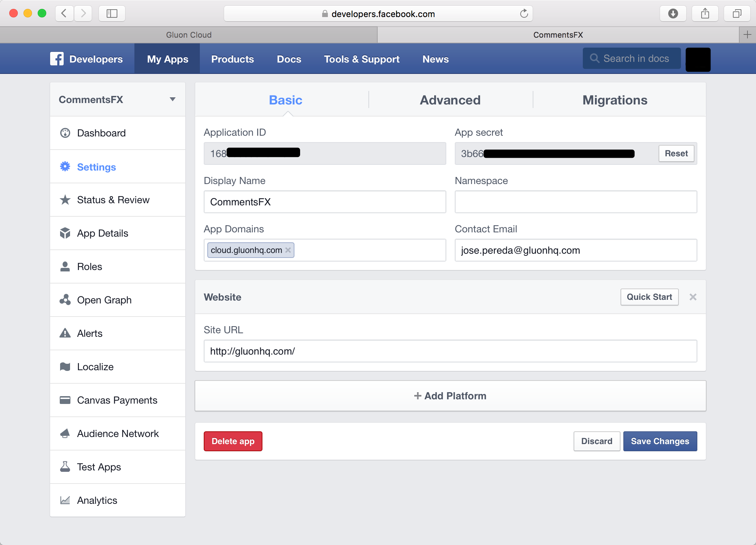Click the Canvas Payments card icon
Screen dimensions: 756x545
point(65,400)
